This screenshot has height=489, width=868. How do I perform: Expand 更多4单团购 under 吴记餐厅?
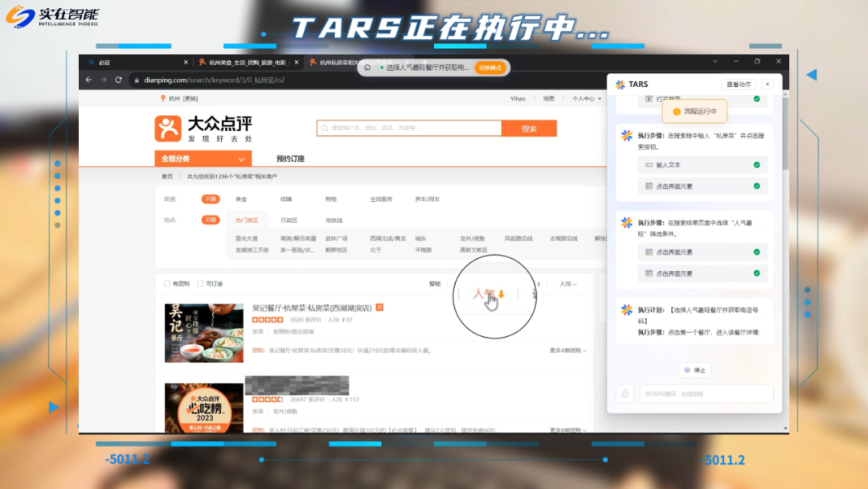568,351
